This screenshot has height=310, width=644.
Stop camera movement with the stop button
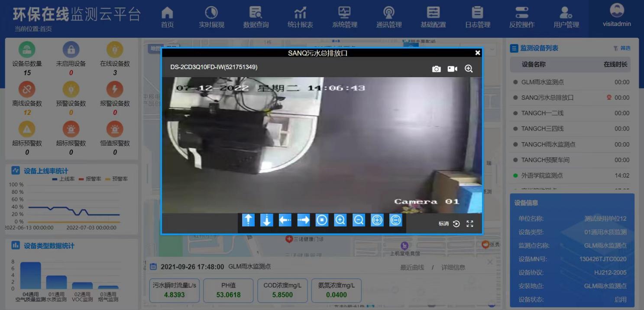point(322,220)
